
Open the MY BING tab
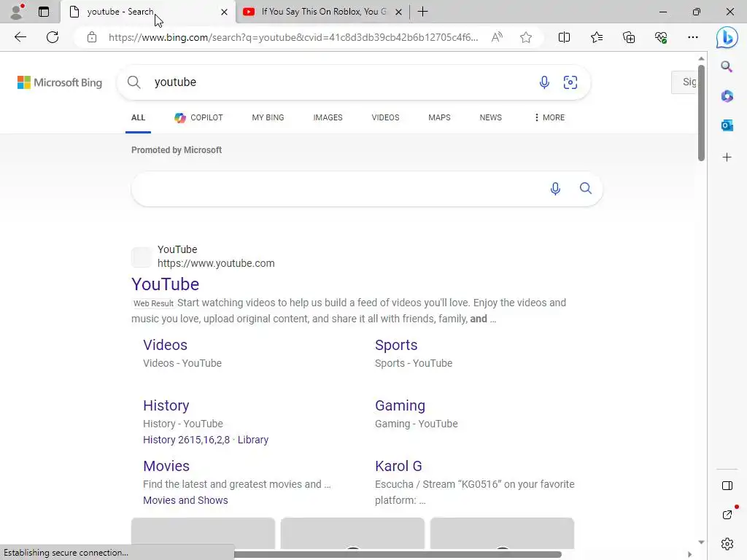pyautogui.click(x=268, y=117)
